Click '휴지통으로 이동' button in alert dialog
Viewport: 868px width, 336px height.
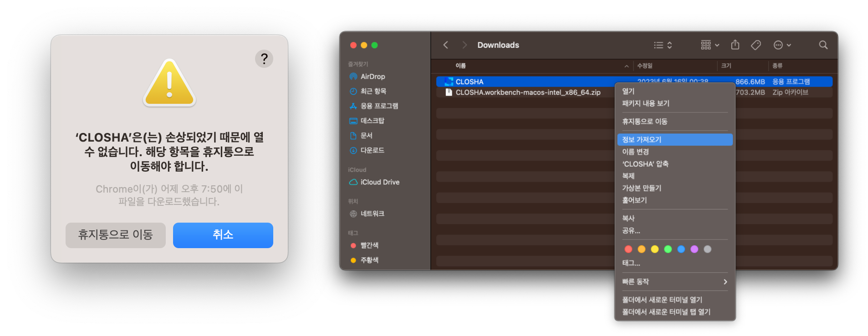tap(116, 235)
